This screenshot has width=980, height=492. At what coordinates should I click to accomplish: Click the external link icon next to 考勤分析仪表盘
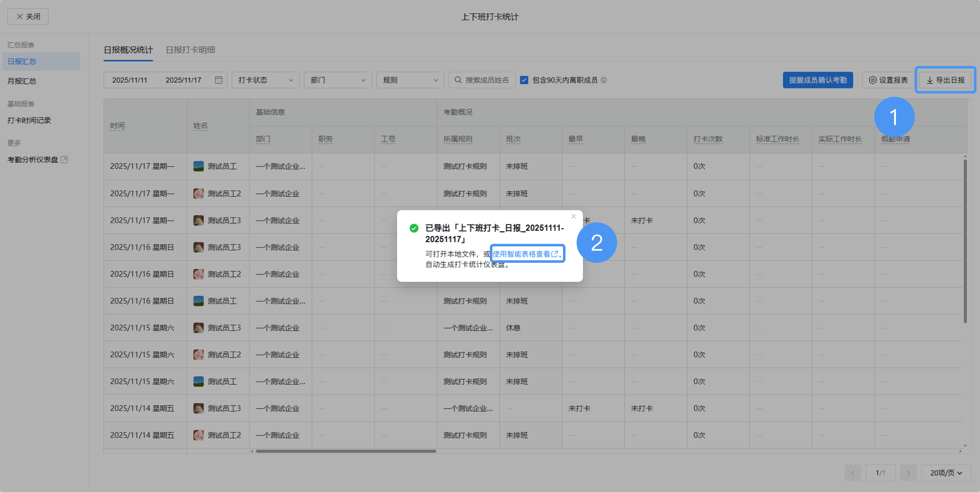64,159
